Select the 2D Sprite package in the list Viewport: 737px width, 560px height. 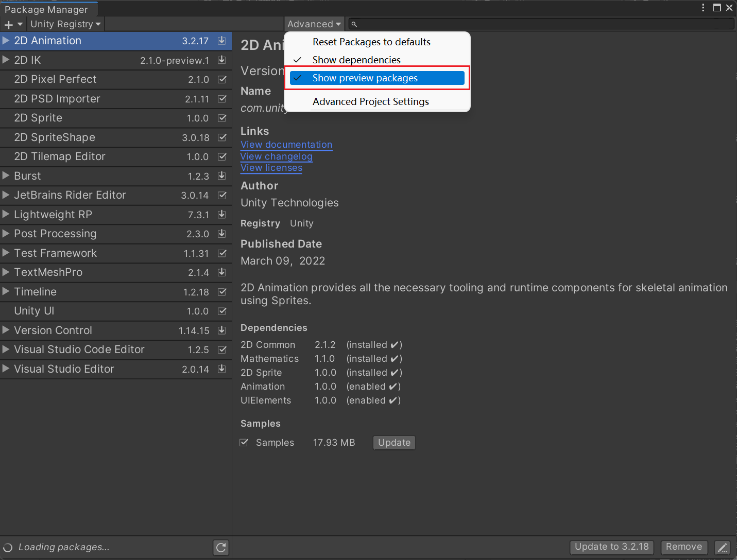point(115,118)
